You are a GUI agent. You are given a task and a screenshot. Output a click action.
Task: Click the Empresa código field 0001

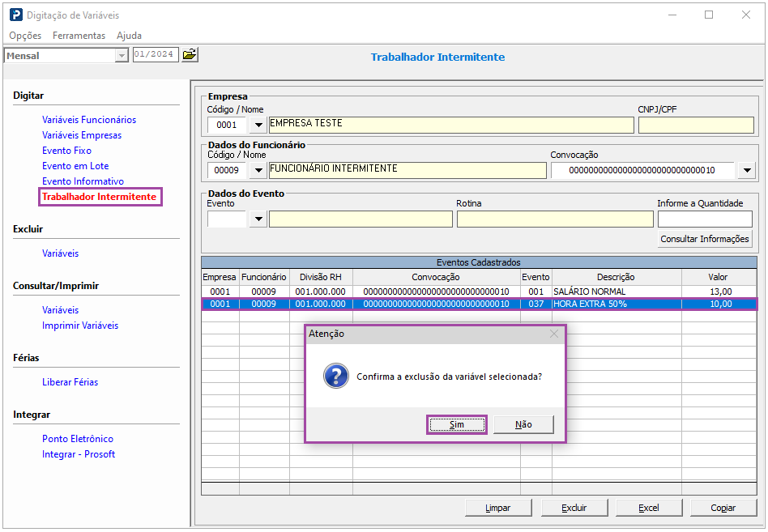[227, 125]
